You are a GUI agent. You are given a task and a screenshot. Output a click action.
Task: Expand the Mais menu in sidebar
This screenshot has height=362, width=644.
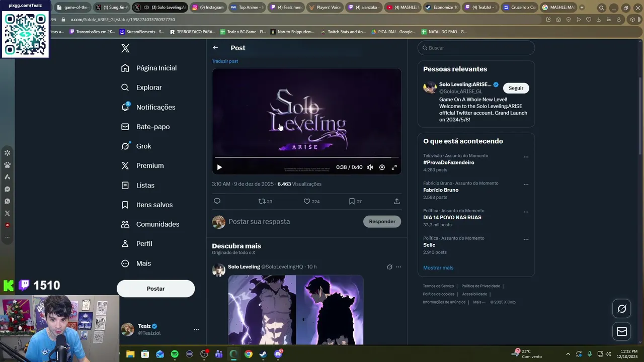point(136,263)
